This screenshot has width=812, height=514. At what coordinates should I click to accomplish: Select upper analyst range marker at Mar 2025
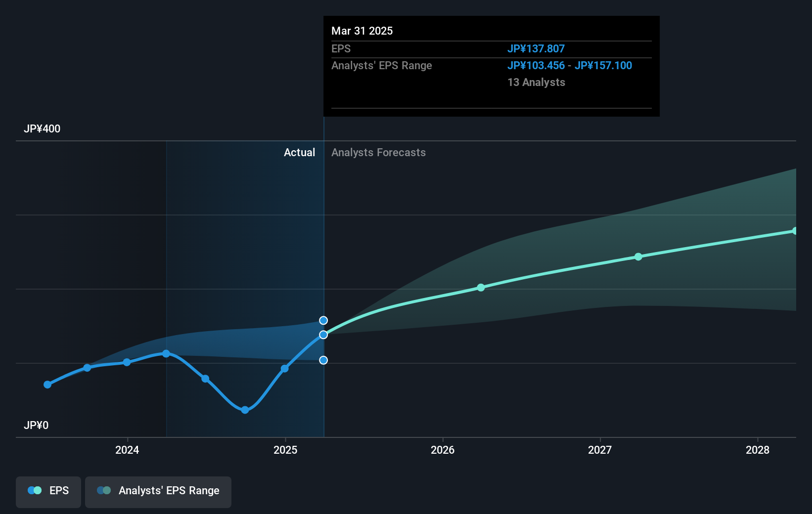tap(323, 320)
